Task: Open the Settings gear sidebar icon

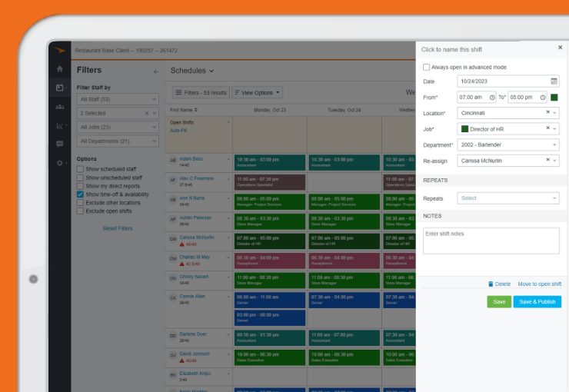Action: [60, 163]
